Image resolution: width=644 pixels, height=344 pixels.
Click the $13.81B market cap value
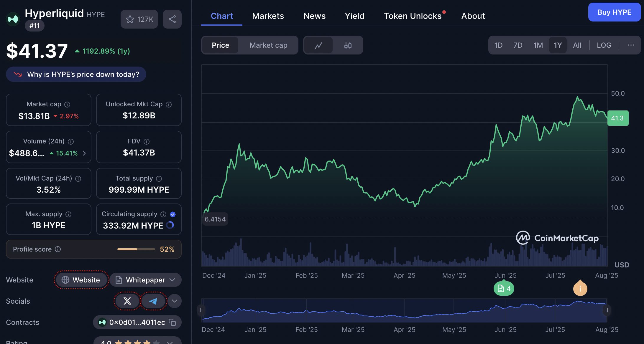click(34, 116)
